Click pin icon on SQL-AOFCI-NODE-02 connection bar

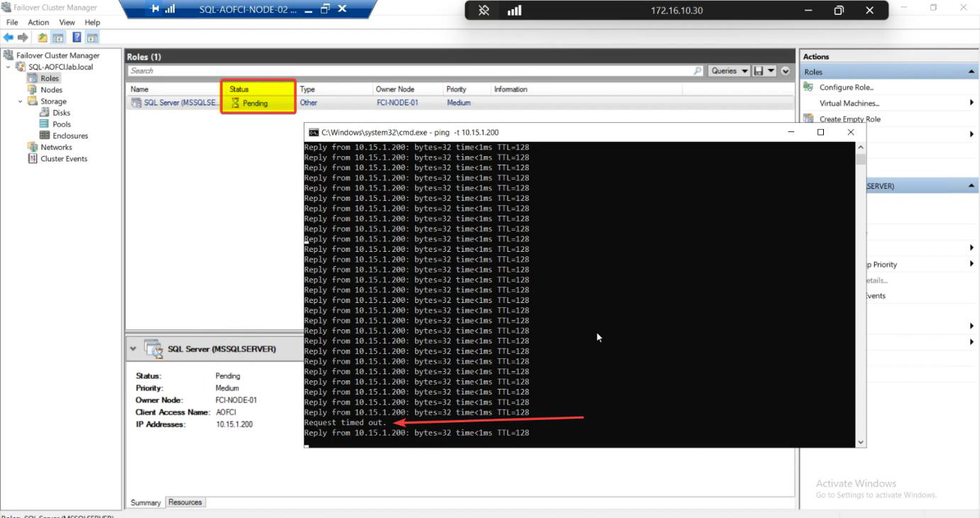pos(155,9)
